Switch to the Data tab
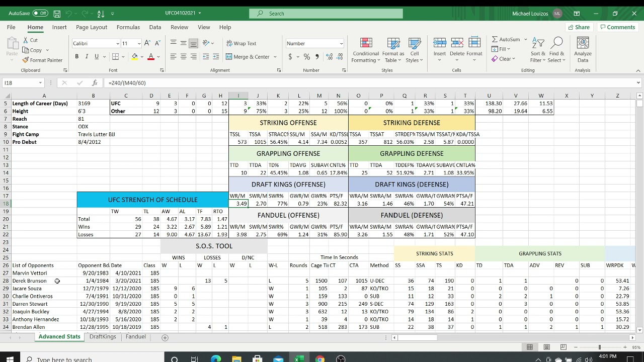The image size is (644, 362). 155,27
